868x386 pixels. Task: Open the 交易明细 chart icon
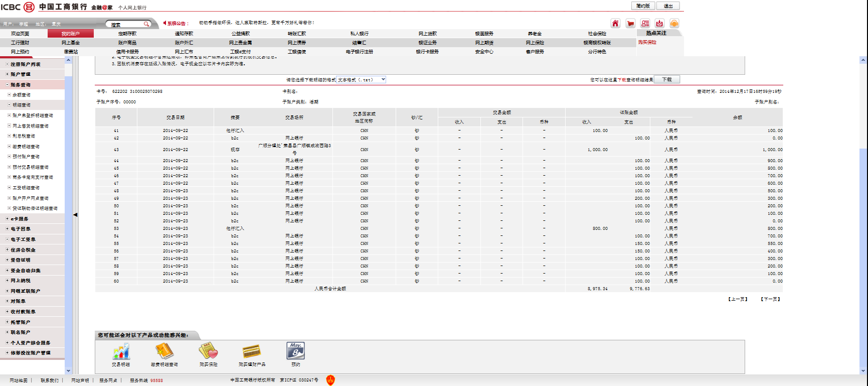coord(121,351)
